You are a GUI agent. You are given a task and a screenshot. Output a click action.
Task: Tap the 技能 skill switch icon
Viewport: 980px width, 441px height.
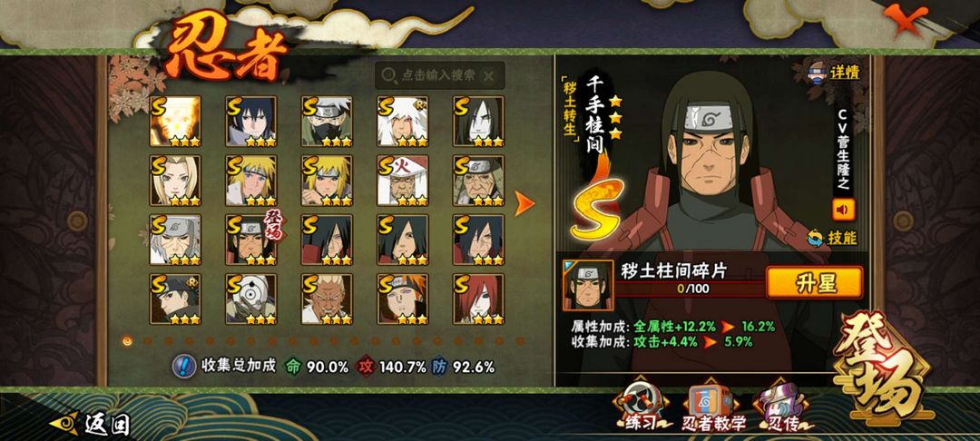tap(832, 238)
